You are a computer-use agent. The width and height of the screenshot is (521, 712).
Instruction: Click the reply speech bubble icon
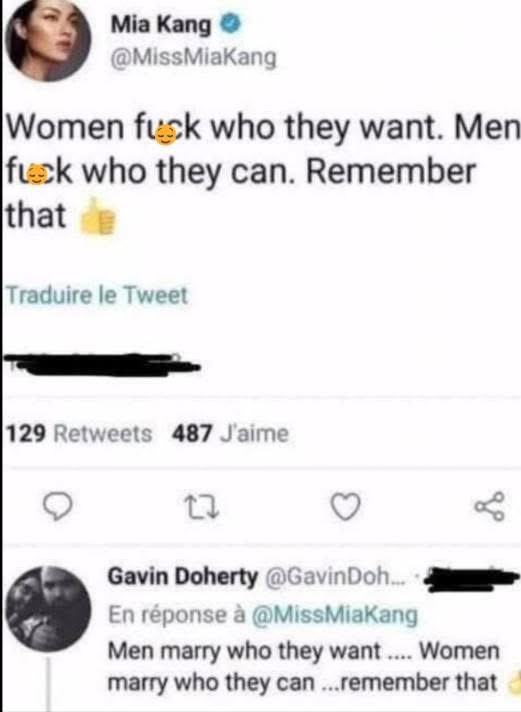click(x=57, y=506)
